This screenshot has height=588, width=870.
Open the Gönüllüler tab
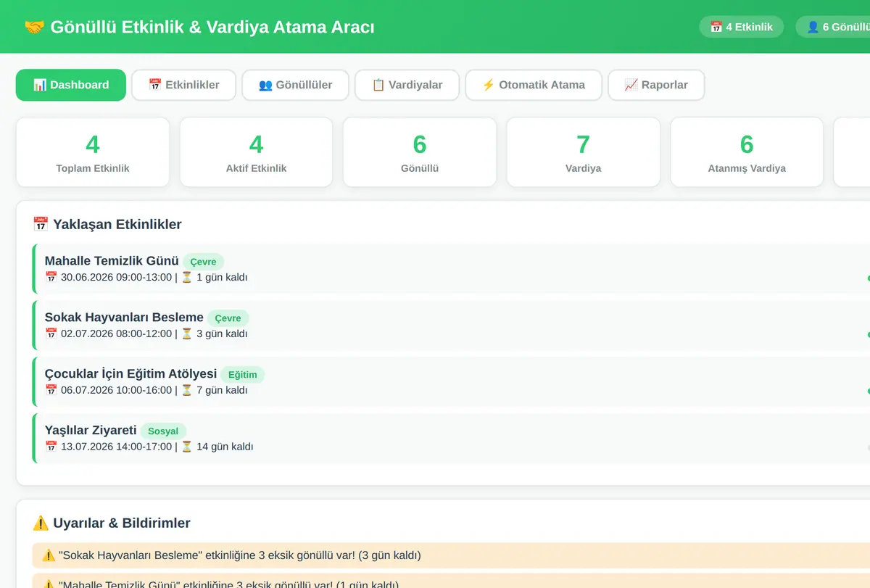pyautogui.click(x=296, y=85)
